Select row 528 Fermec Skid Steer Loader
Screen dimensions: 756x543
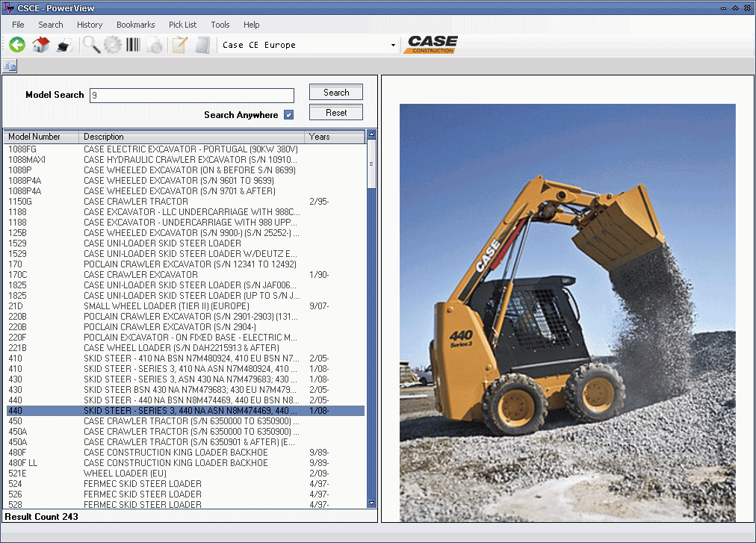click(x=185, y=504)
